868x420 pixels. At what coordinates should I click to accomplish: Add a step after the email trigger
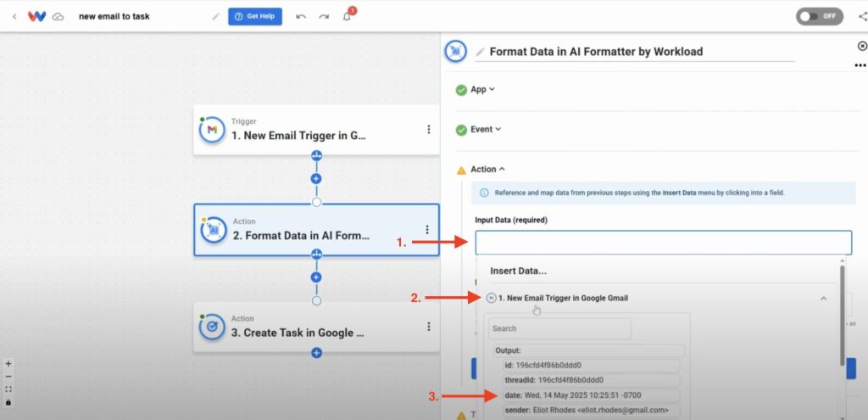click(x=316, y=179)
